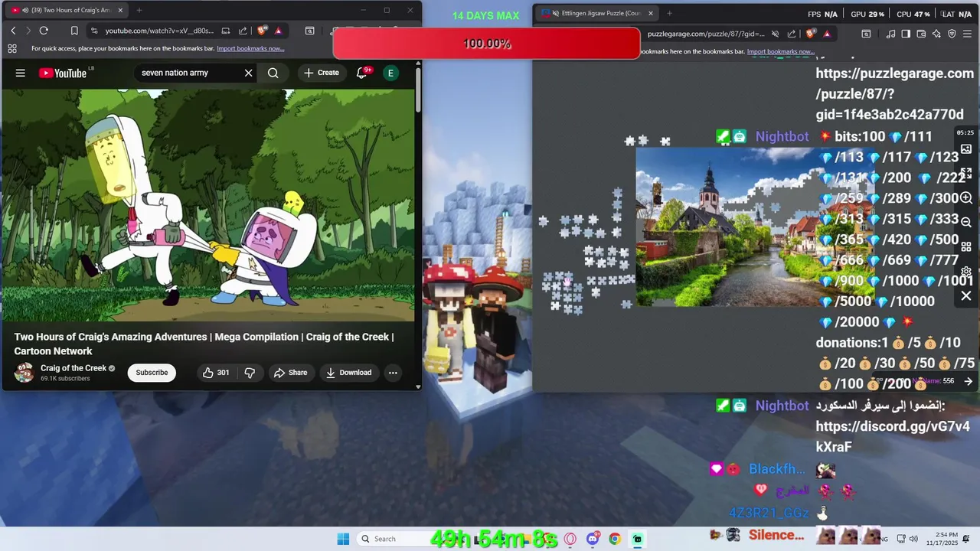Image resolution: width=980 pixels, height=551 pixels.
Task: Close the puzzle side toolbar X
Action: (966, 296)
